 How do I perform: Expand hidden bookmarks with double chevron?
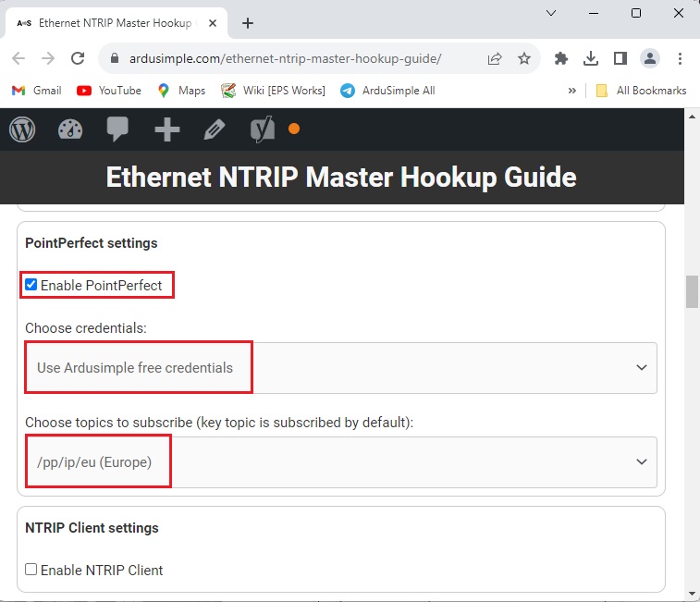coord(571,91)
